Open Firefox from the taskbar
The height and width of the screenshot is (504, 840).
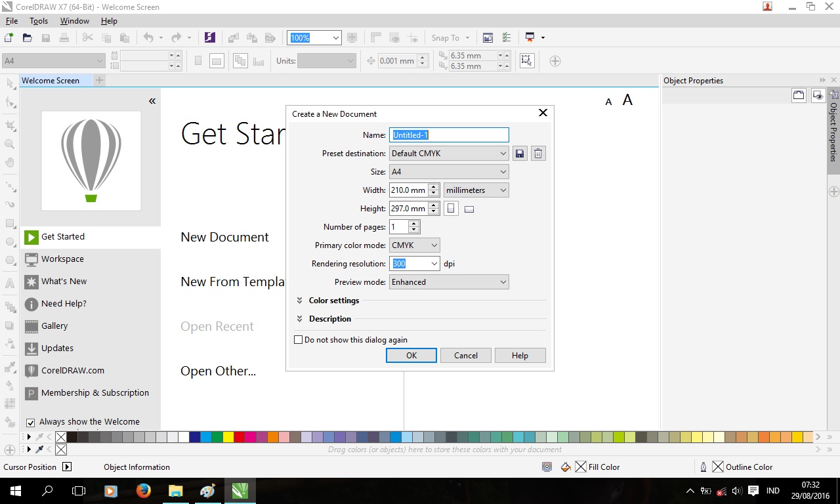pyautogui.click(x=143, y=490)
